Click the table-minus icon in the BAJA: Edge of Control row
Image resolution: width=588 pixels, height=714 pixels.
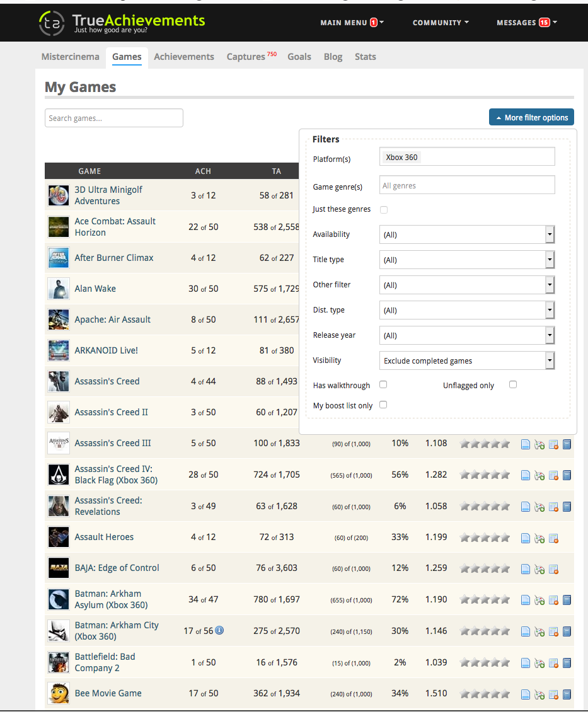click(x=553, y=569)
